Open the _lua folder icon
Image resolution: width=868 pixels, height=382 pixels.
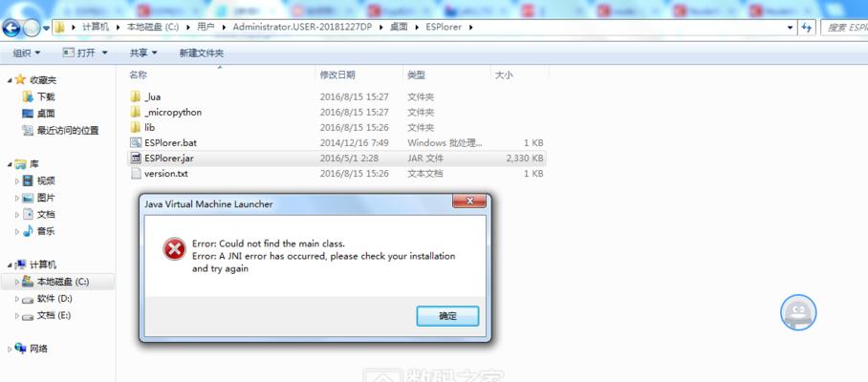click(136, 96)
